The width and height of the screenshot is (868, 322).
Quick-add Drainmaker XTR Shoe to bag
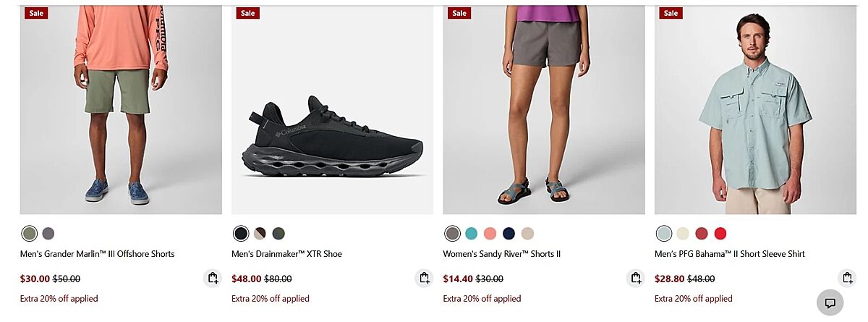pyautogui.click(x=424, y=278)
